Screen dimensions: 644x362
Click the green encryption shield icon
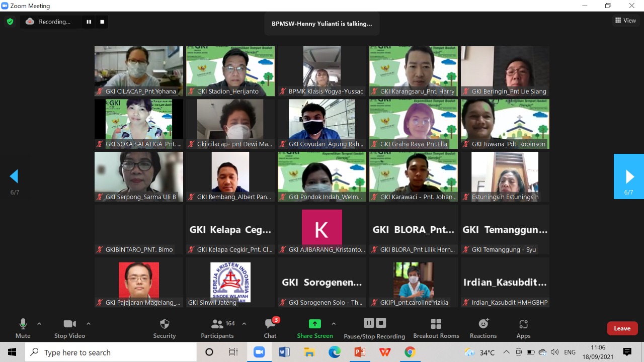pos(10,22)
